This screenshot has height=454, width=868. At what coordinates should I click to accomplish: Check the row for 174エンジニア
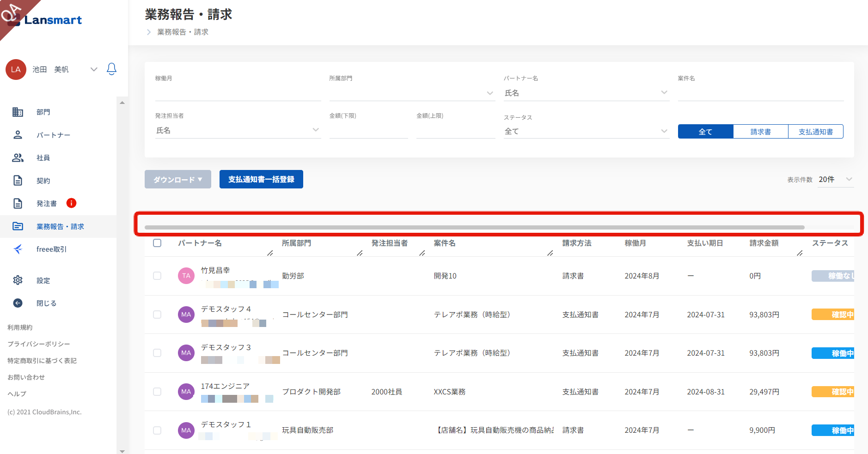pos(157,392)
